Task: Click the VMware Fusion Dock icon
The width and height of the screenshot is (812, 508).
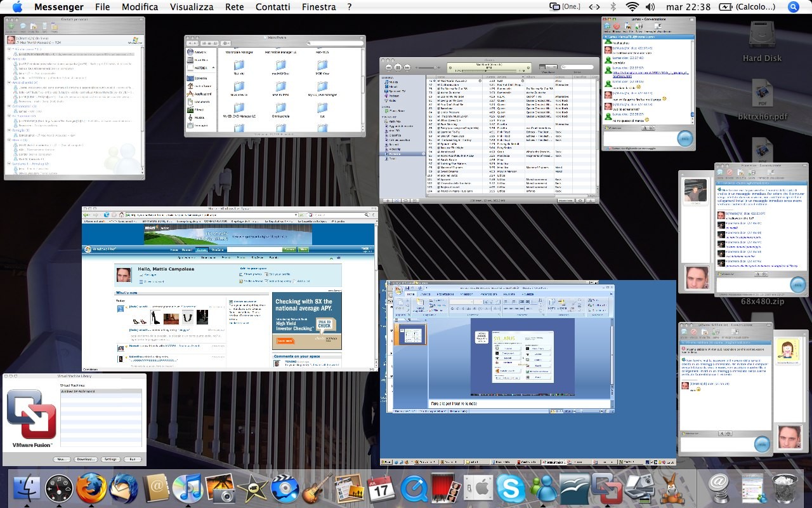Action: (608, 488)
